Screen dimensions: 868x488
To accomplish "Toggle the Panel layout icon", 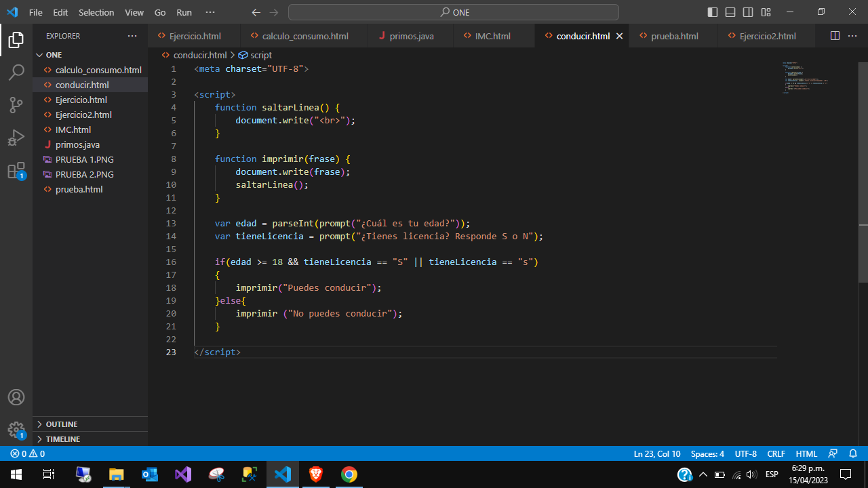I will [x=730, y=12].
